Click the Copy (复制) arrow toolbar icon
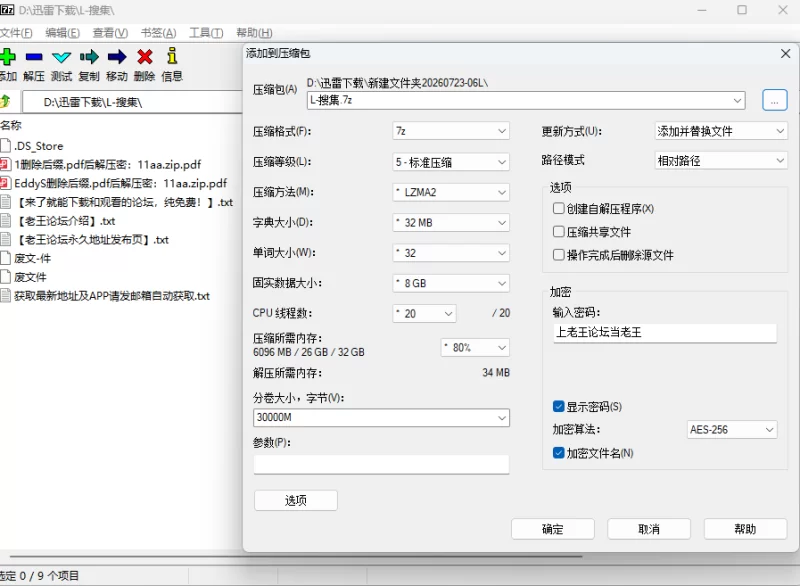The width and height of the screenshot is (800, 586). click(x=89, y=57)
